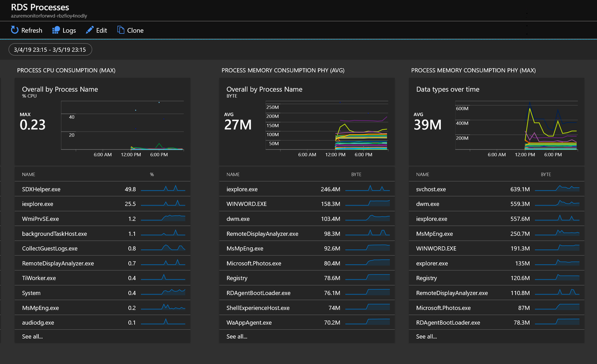
Task: Click the Process CPU Consumption line chart
Action: tap(122, 125)
